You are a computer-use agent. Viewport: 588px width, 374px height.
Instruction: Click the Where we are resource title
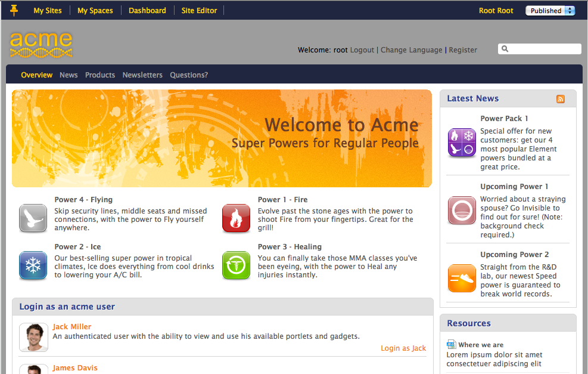pos(481,345)
